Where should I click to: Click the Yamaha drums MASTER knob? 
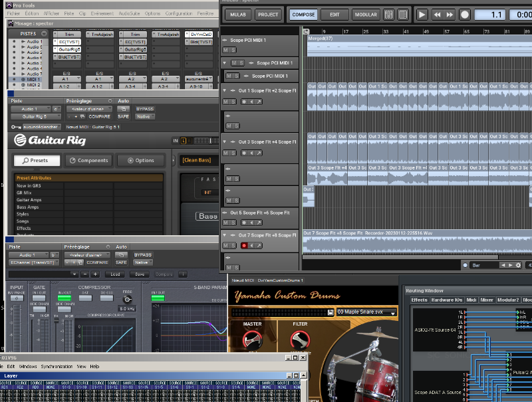(252, 340)
